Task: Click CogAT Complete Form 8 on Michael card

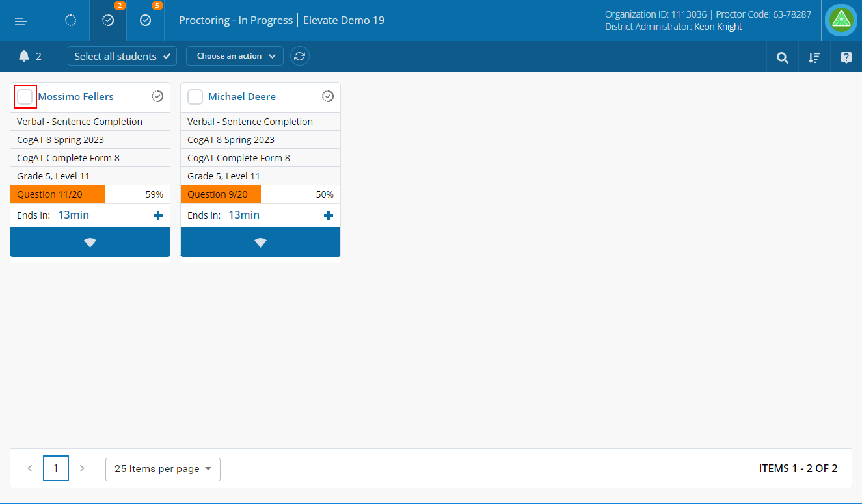Action: coord(239,158)
